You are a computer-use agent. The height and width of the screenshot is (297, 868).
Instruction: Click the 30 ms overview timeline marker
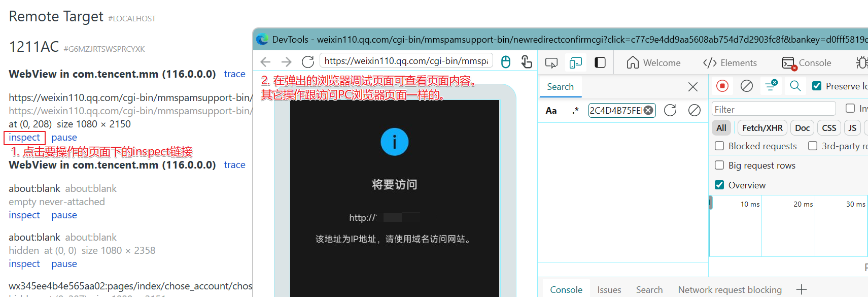[855, 204]
